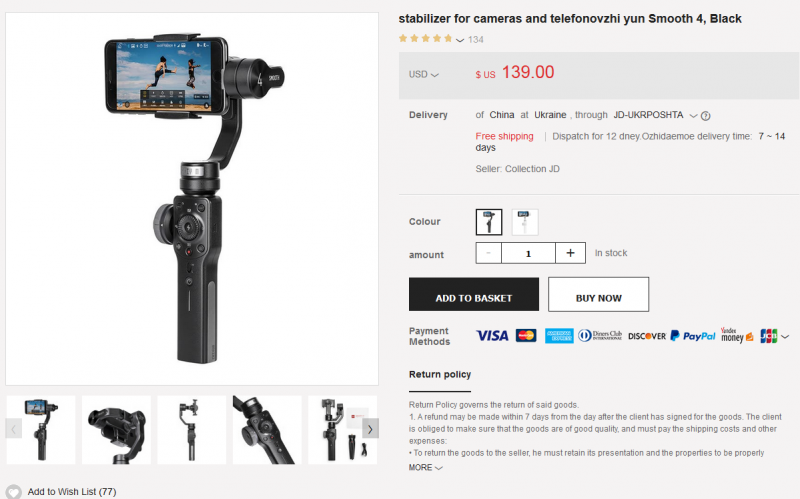Click the Yandex money payment icon
800x499 pixels.
[737, 335]
